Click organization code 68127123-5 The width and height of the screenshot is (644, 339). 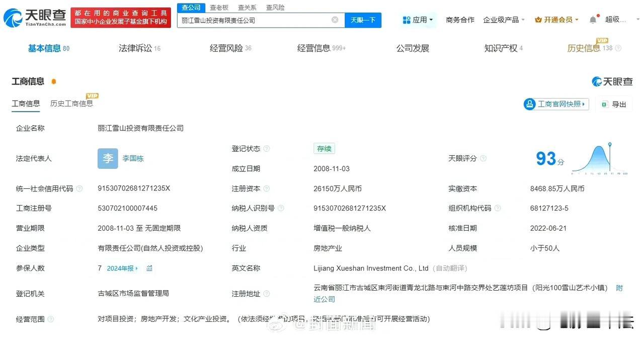coord(549,208)
